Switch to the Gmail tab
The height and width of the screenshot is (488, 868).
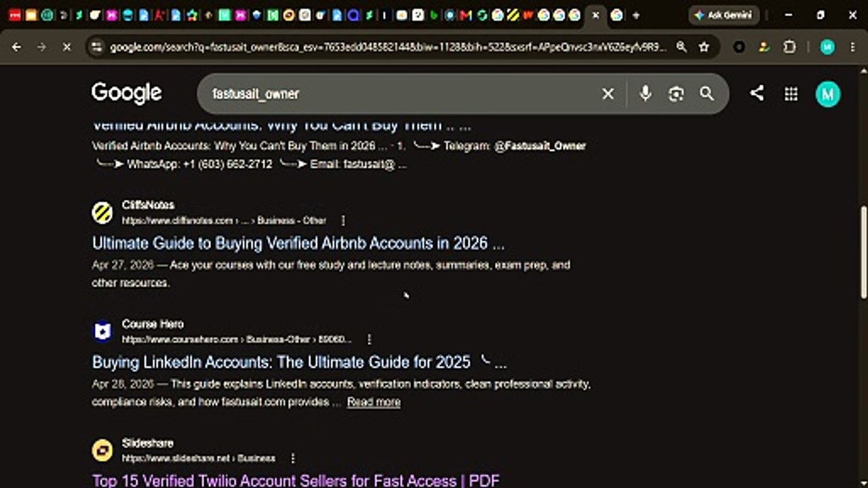pos(465,15)
